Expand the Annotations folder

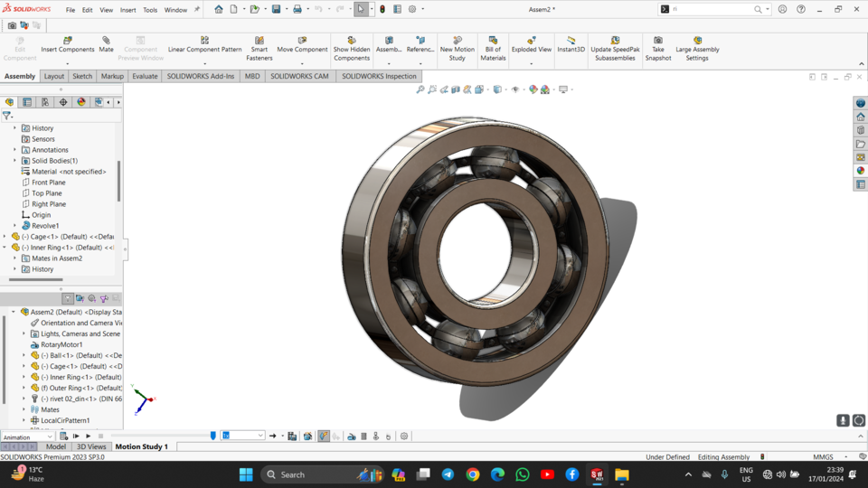click(15, 149)
